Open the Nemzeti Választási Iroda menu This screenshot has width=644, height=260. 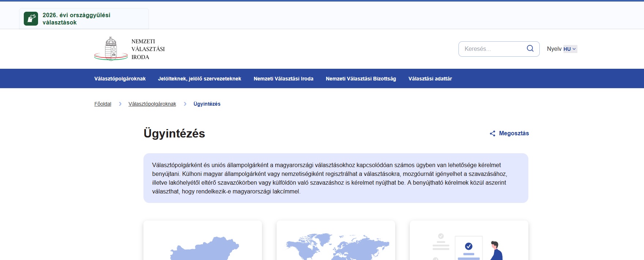(x=283, y=79)
